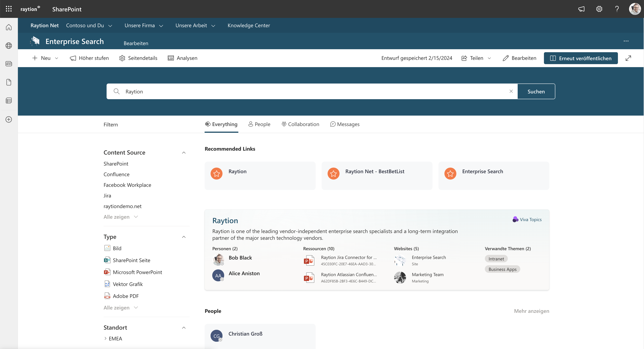Expand the Unsere Arbeit menu
The height and width of the screenshot is (349, 644).
(x=213, y=26)
